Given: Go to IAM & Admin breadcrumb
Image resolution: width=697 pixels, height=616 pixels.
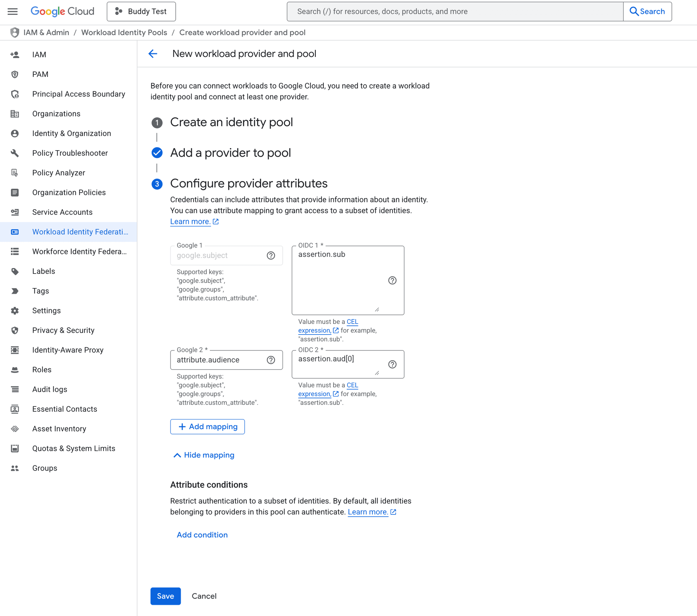Looking at the screenshot, I should tap(46, 33).
